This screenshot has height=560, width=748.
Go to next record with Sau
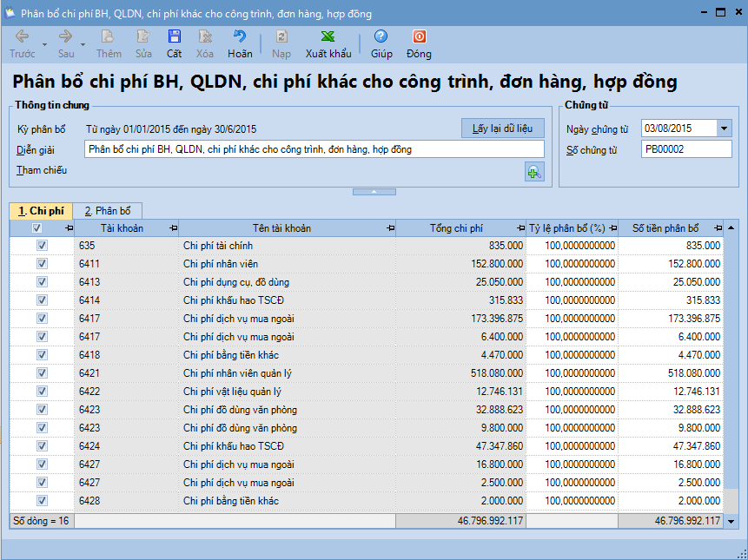click(x=66, y=44)
